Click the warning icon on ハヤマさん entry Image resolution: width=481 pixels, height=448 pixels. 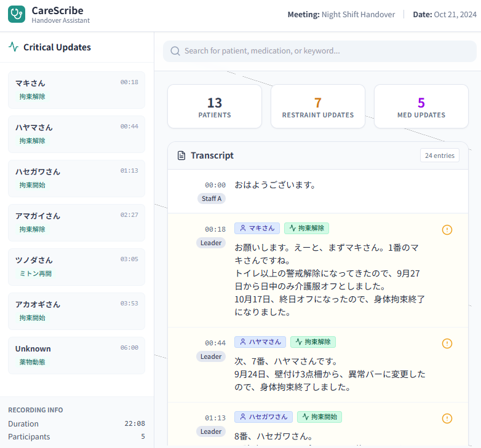pyautogui.click(x=447, y=343)
